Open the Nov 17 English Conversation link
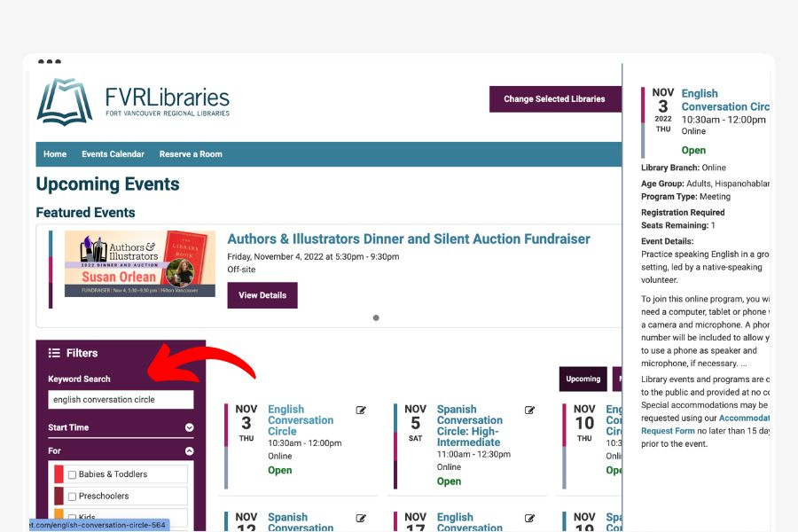 click(470, 522)
